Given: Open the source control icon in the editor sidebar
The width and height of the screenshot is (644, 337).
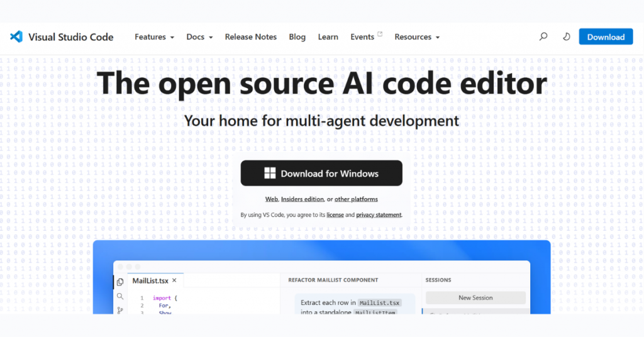Looking at the screenshot, I should [x=120, y=310].
